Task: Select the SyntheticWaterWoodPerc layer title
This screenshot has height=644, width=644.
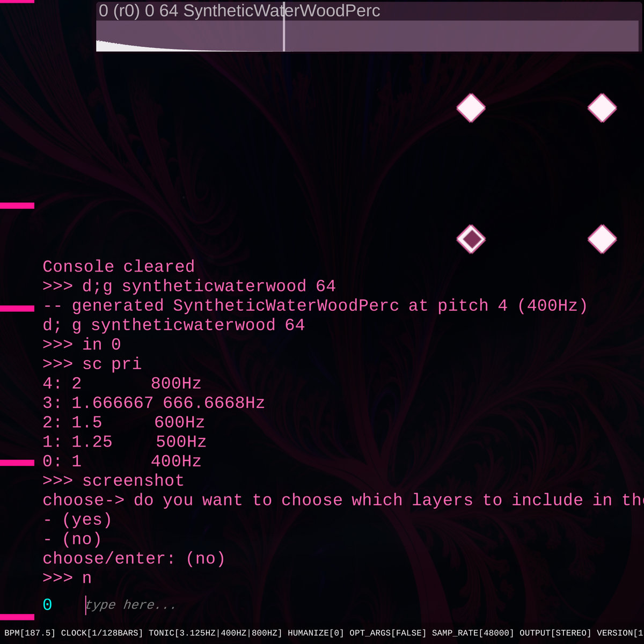Action: [x=239, y=11]
